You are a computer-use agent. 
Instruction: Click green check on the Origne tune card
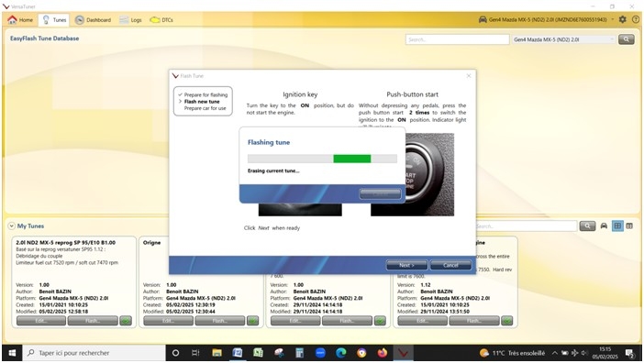[x=253, y=321]
